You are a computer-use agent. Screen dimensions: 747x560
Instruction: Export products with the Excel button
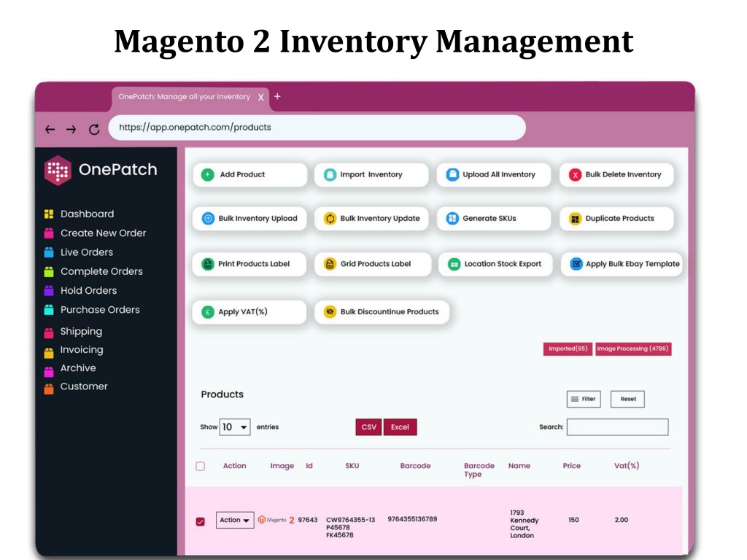[400, 427]
